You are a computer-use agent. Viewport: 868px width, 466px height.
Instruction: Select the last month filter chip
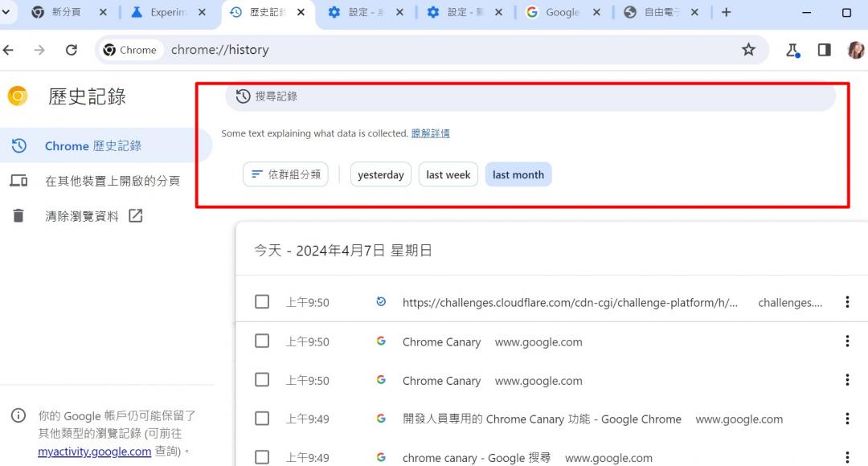click(x=518, y=175)
